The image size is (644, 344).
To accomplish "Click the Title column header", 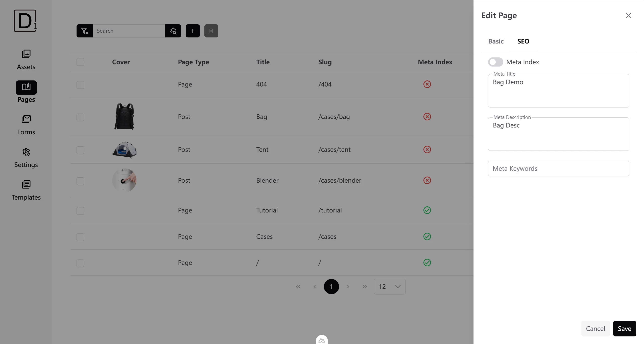I will [x=263, y=62].
